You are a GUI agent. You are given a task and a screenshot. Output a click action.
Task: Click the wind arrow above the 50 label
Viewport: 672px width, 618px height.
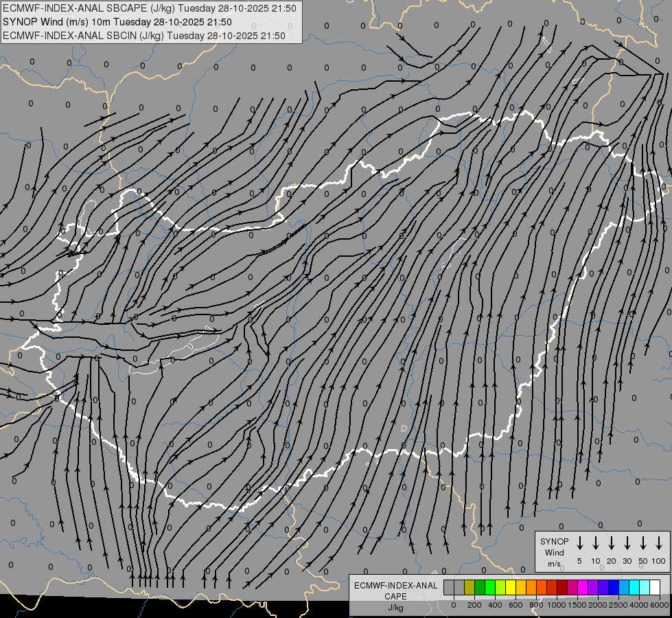(x=643, y=542)
